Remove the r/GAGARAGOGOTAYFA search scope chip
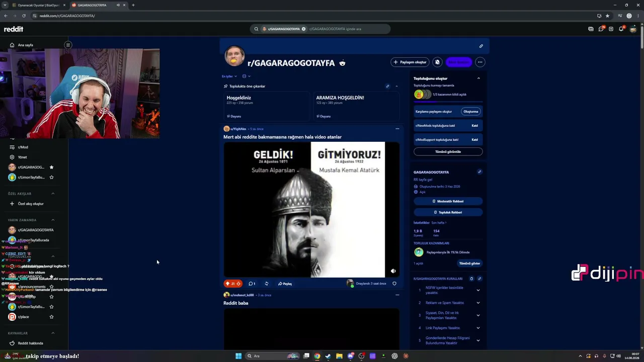The height and width of the screenshot is (362, 644). point(303,29)
